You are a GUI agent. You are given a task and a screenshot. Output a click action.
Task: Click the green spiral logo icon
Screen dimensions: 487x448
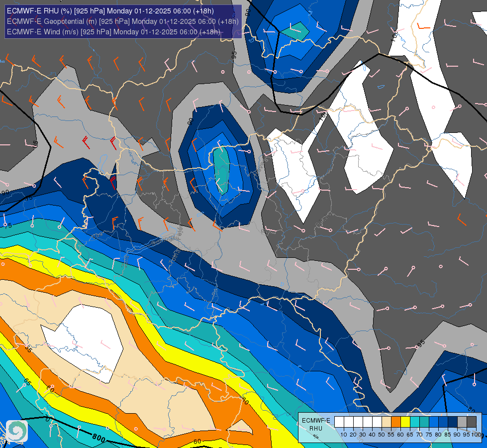[17, 431]
